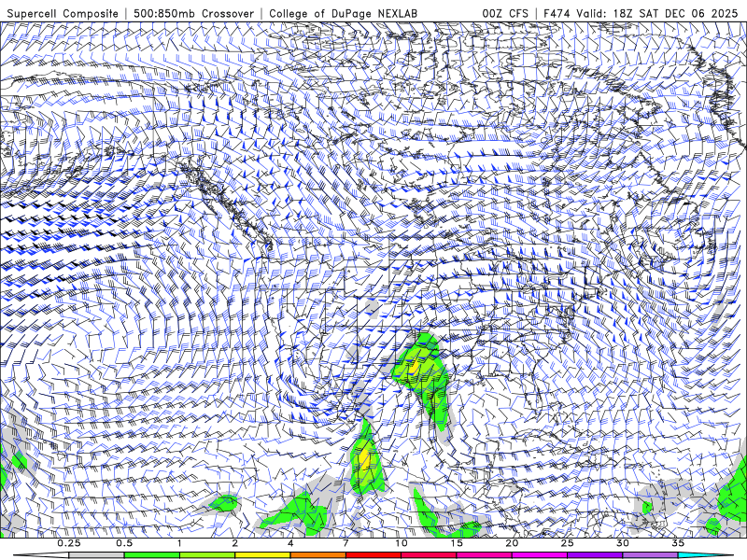Click the legend value 7
Image resolution: width=747 pixels, height=560 pixels.
pos(345,543)
